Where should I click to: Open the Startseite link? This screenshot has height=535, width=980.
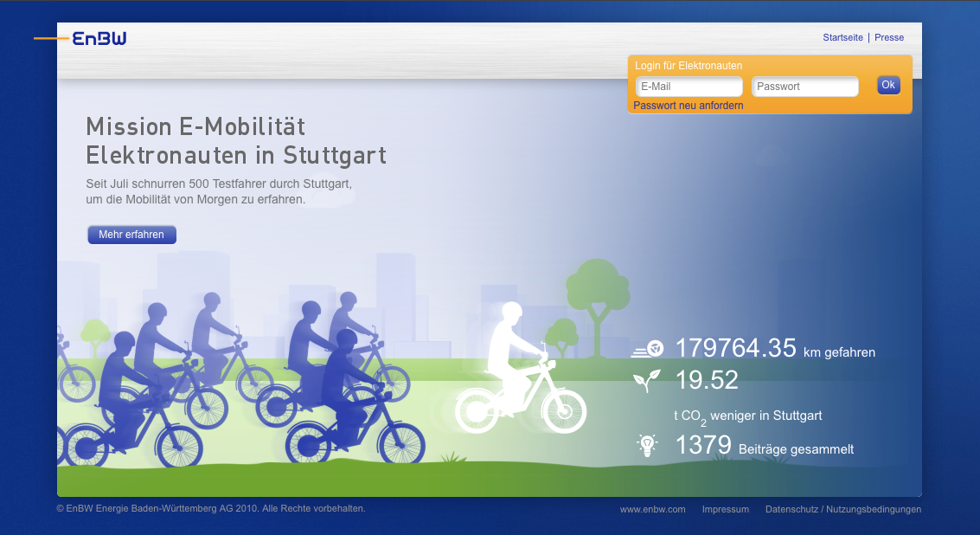click(842, 37)
